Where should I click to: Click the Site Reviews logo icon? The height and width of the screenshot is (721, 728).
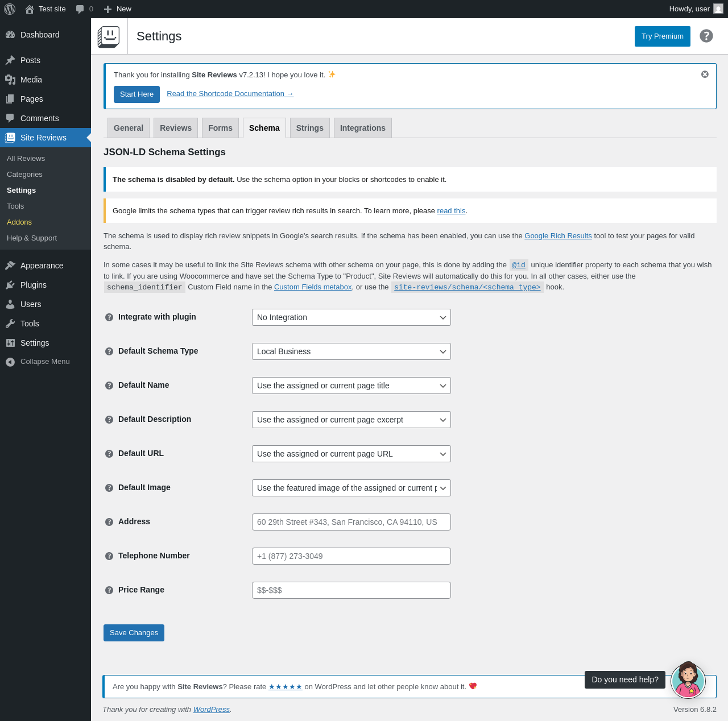(109, 36)
